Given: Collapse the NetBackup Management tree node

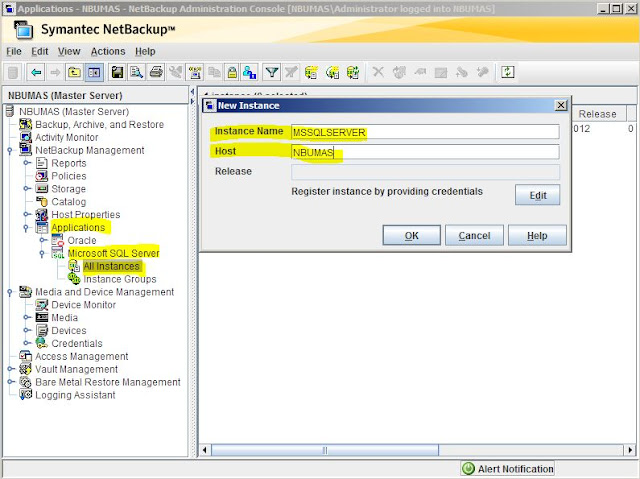Looking at the screenshot, I should coord(10,151).
